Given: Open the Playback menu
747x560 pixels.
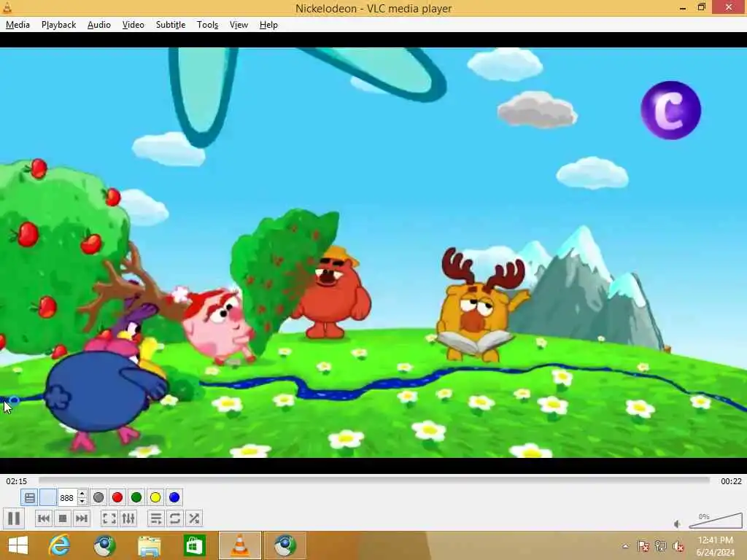Looking at the screenshot, I should (58, 25).
